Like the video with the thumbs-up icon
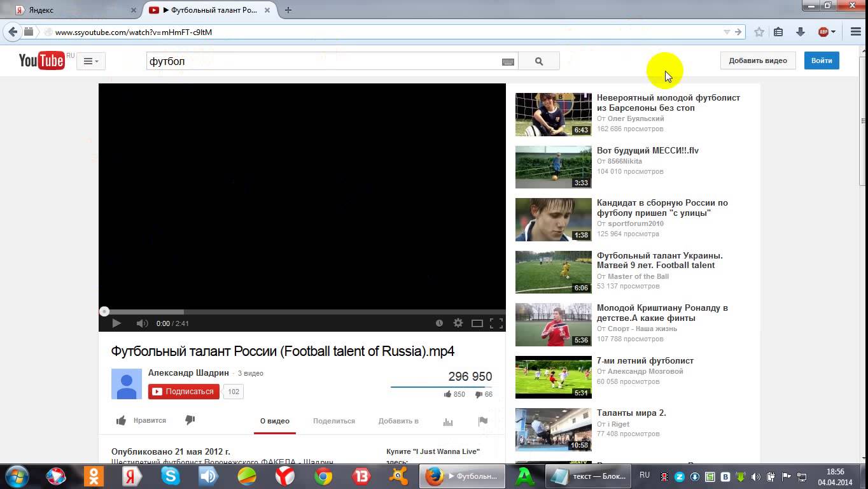This screenshot has height=489, width=868. coord(121,420)
